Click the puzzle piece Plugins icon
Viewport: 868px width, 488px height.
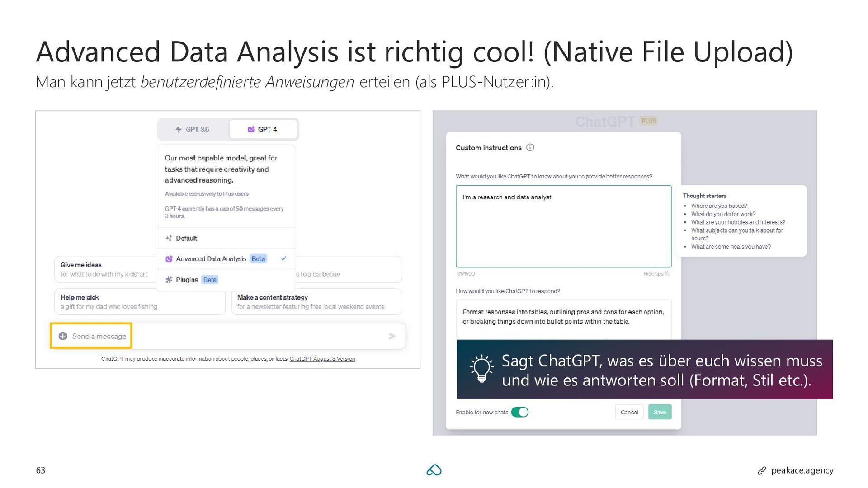click(169, 280)
